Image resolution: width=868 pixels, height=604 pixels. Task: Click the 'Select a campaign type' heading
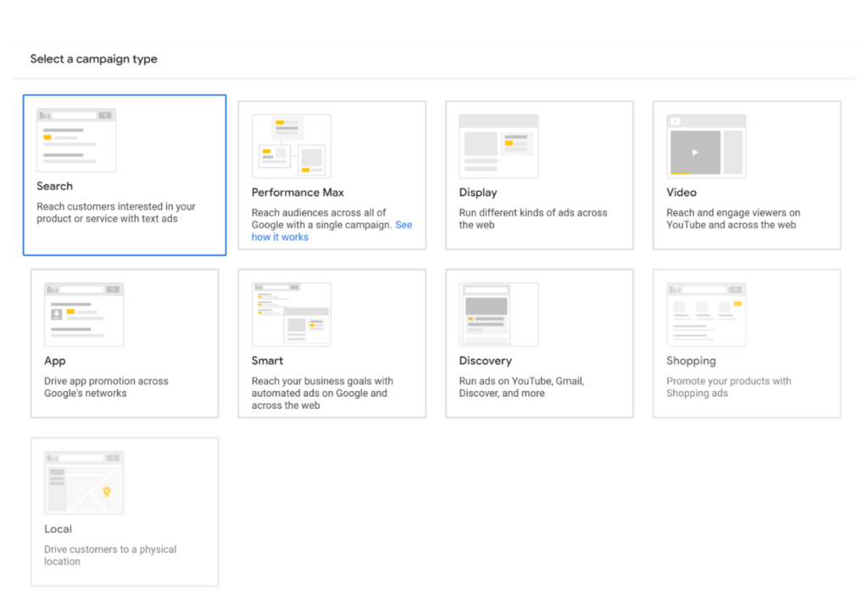[93, 59]
